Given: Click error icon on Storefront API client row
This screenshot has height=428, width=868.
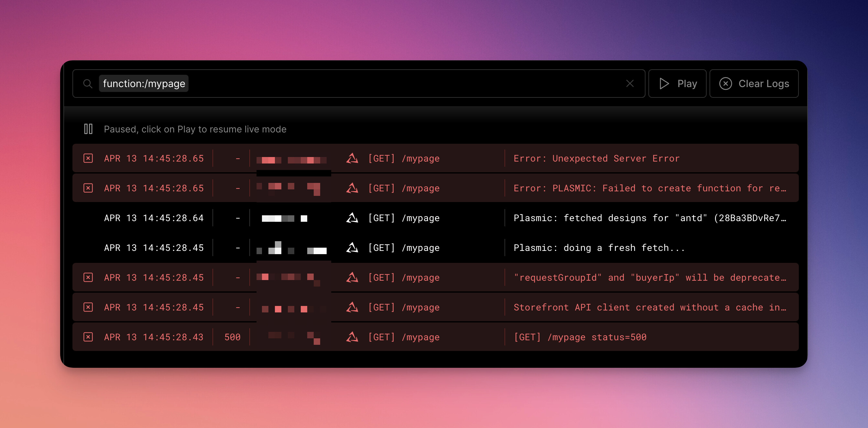Looking at the screenshot, I should coord(88,307).
